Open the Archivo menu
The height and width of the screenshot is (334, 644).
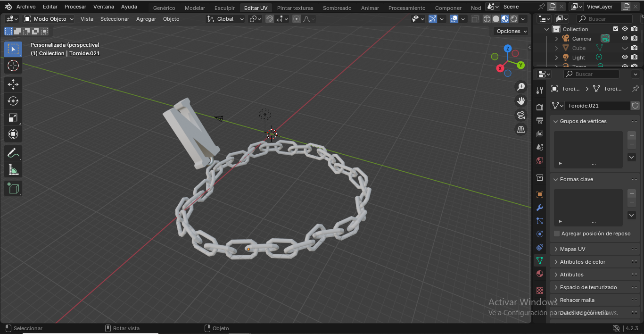click(26, 7)
